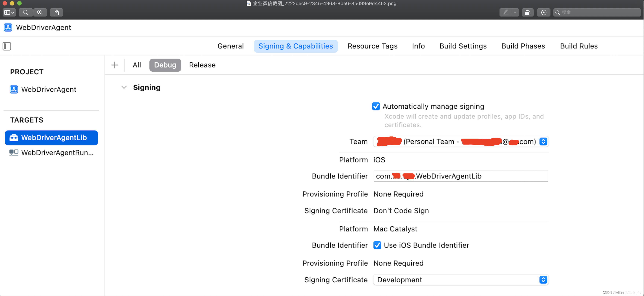Click the WebDriverAgentRunner target icon
The width and height of the screenshot is (644, 296).
14,153
